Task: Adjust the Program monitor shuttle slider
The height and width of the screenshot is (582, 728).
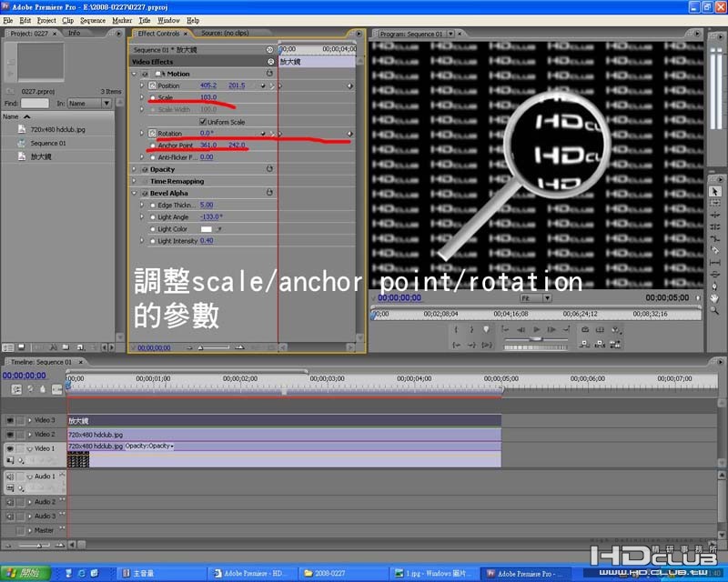Action: click(x=536, y=339)
